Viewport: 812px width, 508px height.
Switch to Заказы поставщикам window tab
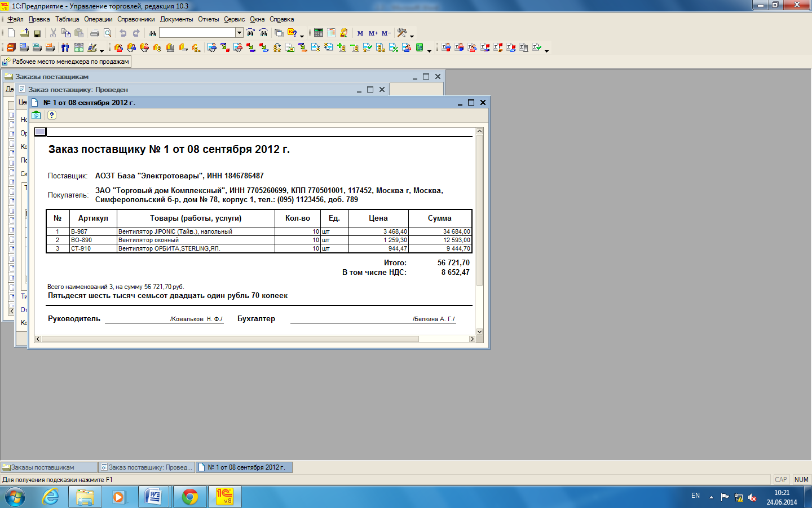click(49, 467)
